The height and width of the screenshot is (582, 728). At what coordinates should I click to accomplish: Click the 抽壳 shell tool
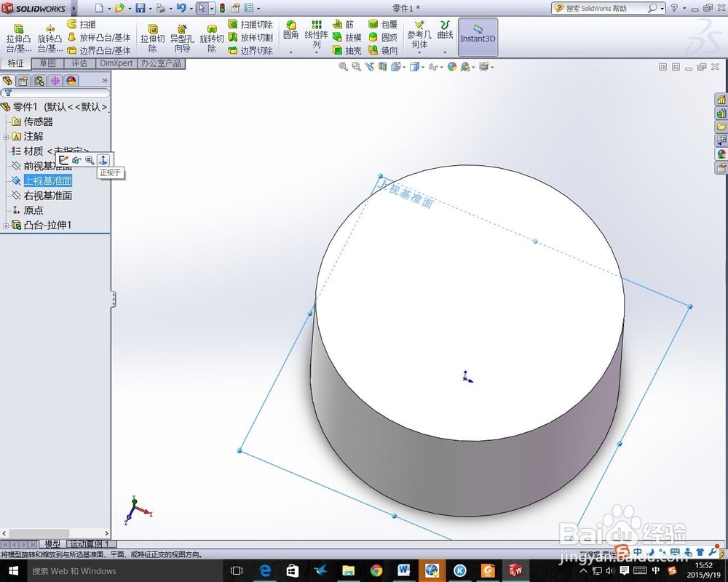(x=347, y=50)
